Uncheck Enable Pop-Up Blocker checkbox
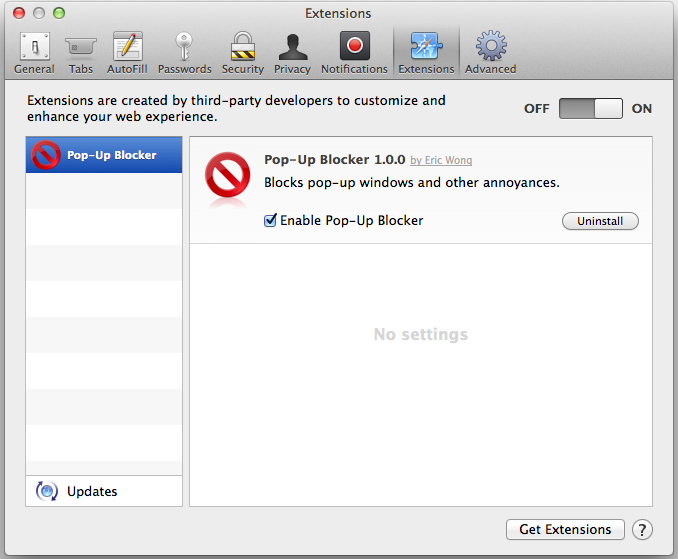 click(x=270, y=220)
